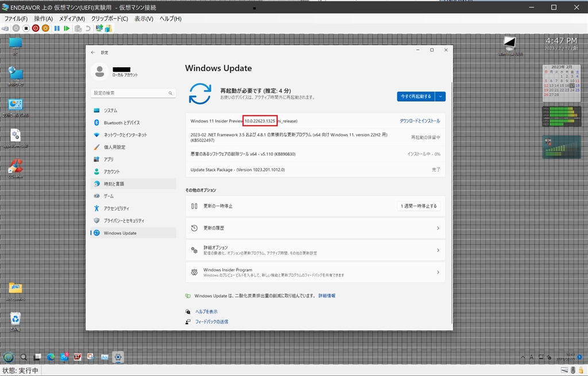Pause the virtual machine from the toolbar

tap(57, 29)
